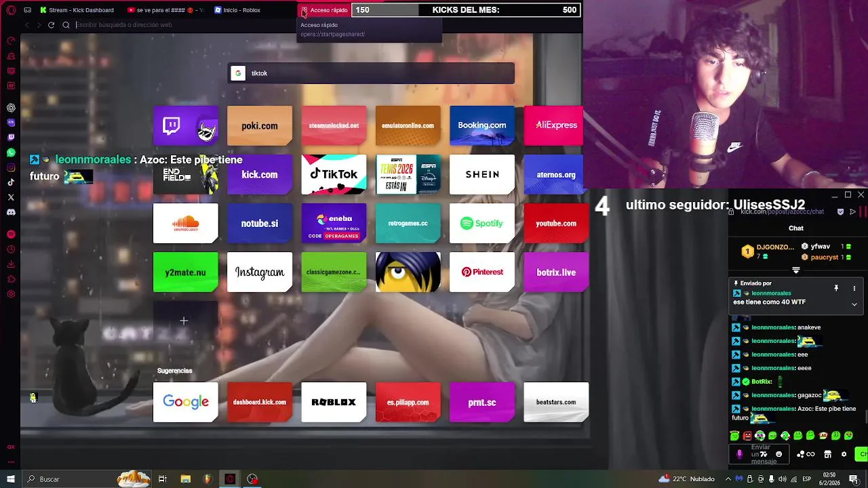Open the poki.com speed dial tile
Image resolution: width=868 pixels, height=488 pixels.
[x=260, y=125]
